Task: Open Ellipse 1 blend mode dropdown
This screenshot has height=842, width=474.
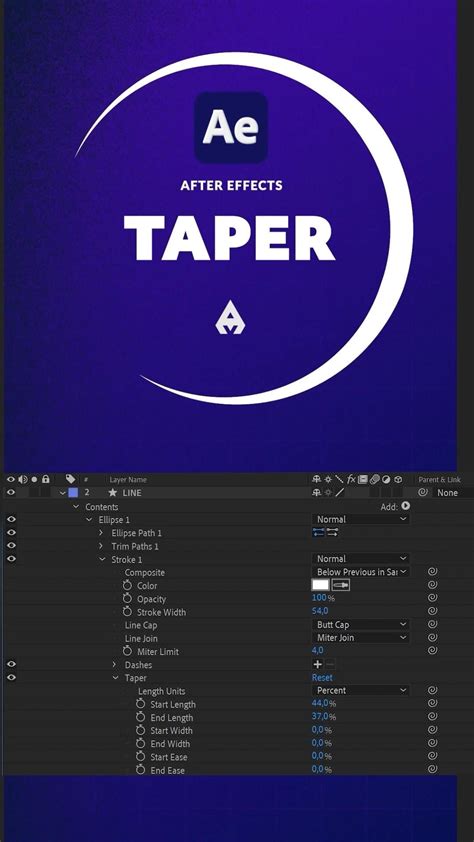Action: click(x=360, y=519)
